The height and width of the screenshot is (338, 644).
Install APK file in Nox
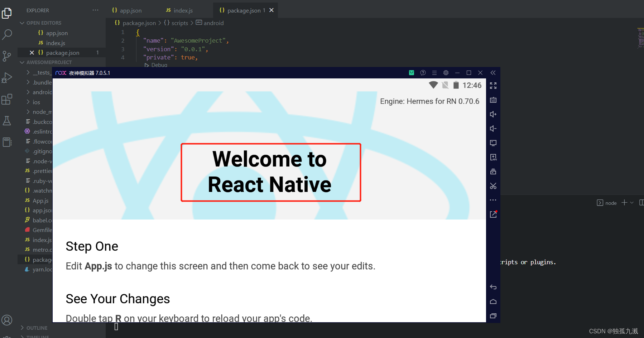493,157
